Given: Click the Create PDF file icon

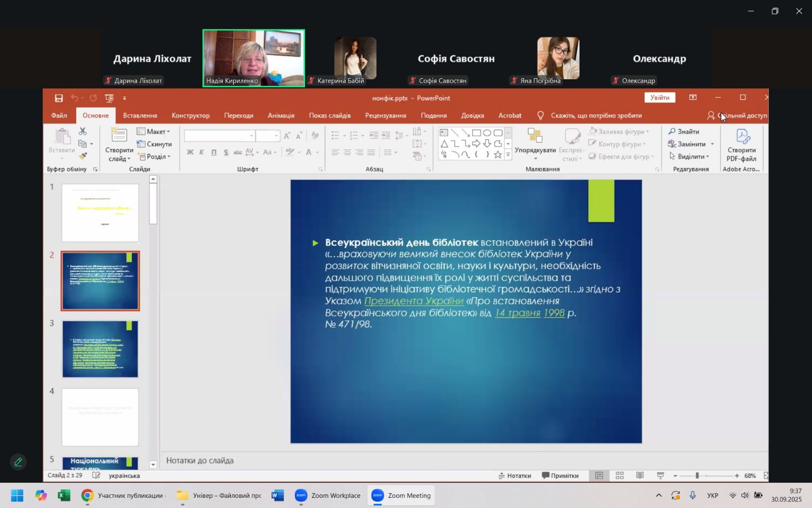Looking at the screenshot, I should pyautogui.click(x=741, y=145).
